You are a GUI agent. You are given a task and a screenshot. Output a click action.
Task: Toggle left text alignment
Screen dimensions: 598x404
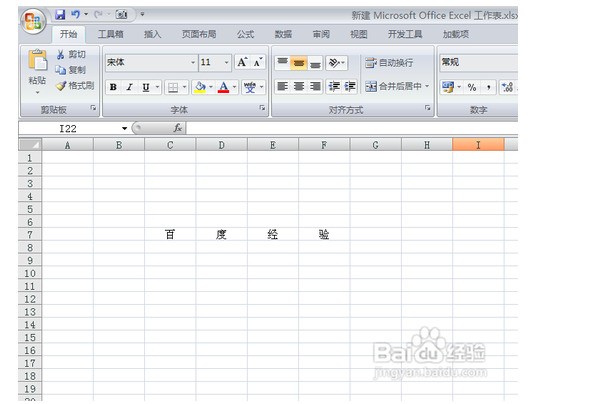(282, 87)
